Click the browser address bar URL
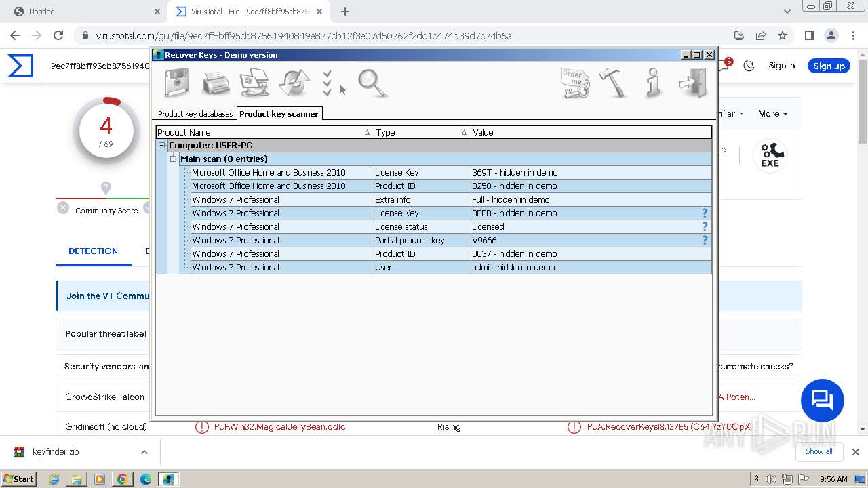The width and height of the screenshot is (868, 488). point(303,36)
